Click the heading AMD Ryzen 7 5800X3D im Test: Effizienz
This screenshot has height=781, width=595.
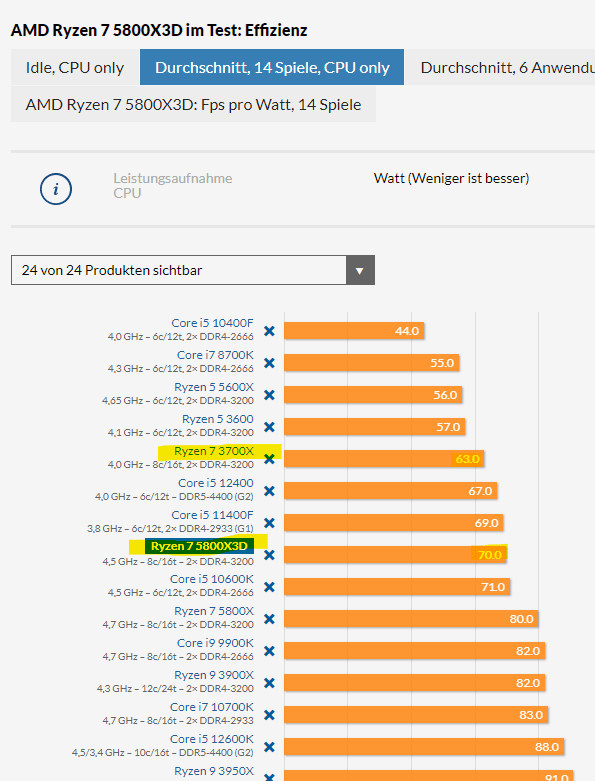(x=159, y=30)
